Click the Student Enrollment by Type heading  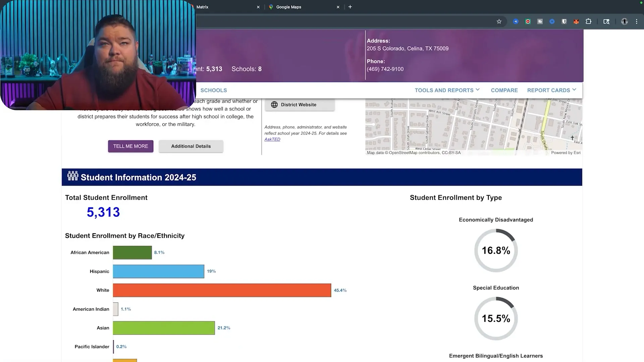[456, 198]
